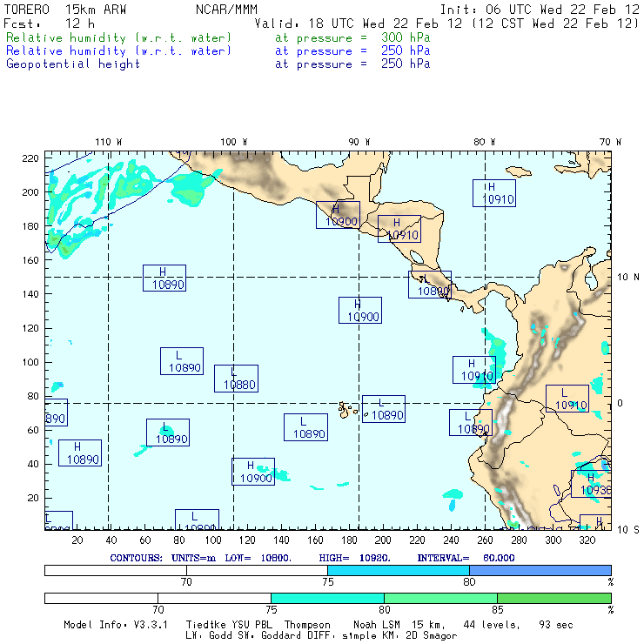
Task: Click the '110 W' longitude label
Action: [x=109, y=142]
